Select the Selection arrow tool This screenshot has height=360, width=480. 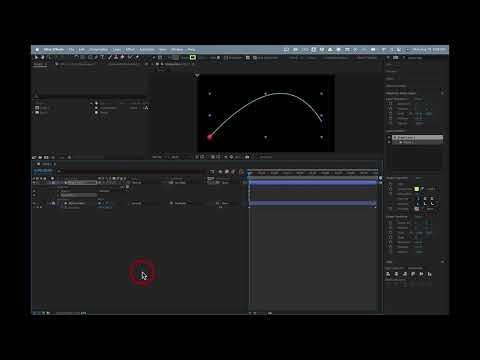point(36,57)
